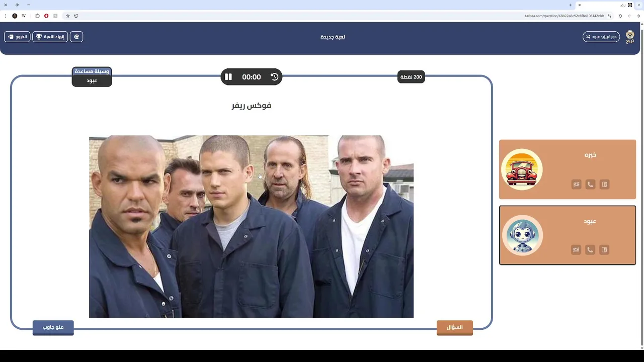This screenshot has height=362, width=644.
Task: Click the prison group answer image
Action: (x=251, y=226)
